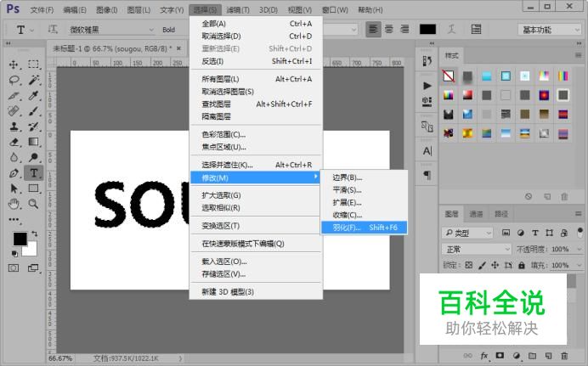Click the foreground black color swatch
The height and width of the screenshot is (366, 588).
point(20,239)
